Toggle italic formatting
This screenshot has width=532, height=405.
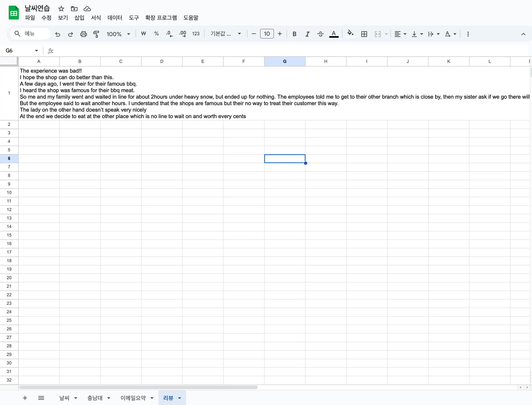[x=307, y=34]
